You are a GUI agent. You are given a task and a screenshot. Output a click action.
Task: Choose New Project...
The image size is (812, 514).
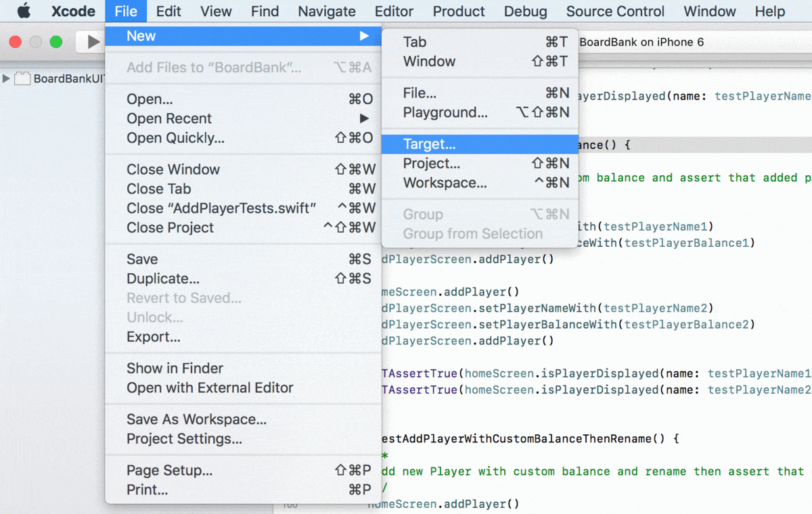coord(480,164)
